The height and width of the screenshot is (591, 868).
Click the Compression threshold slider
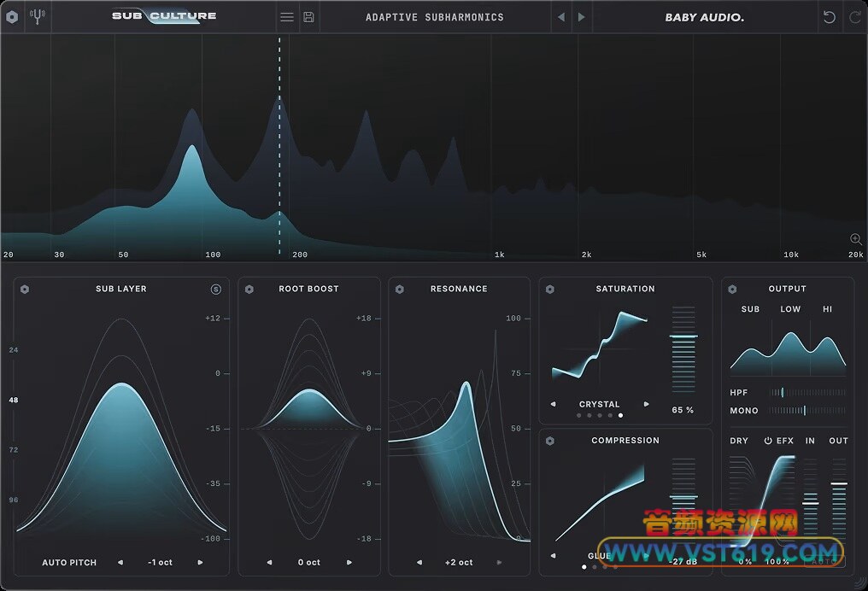pos(683,500)
